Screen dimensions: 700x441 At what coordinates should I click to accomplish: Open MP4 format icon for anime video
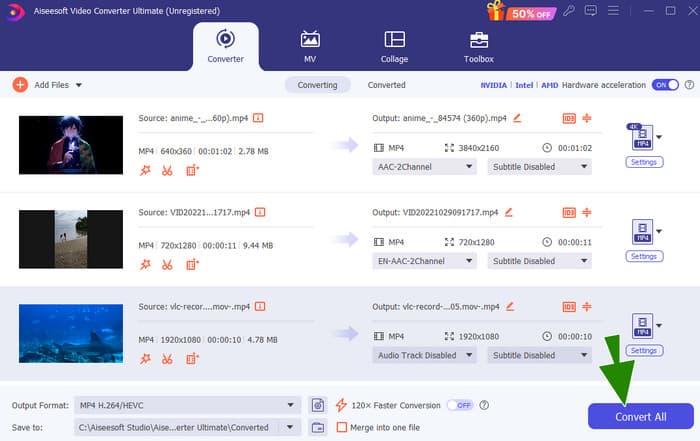click(x=642, y=137)
